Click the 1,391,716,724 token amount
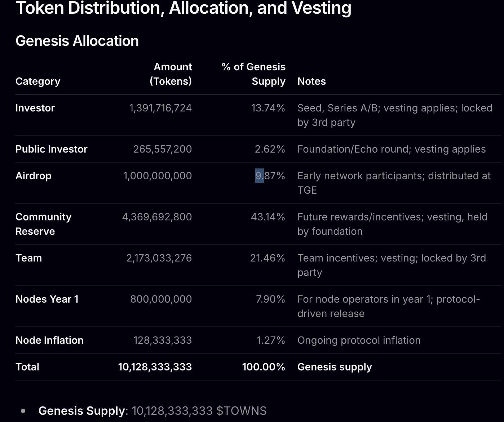 point(160,108)
